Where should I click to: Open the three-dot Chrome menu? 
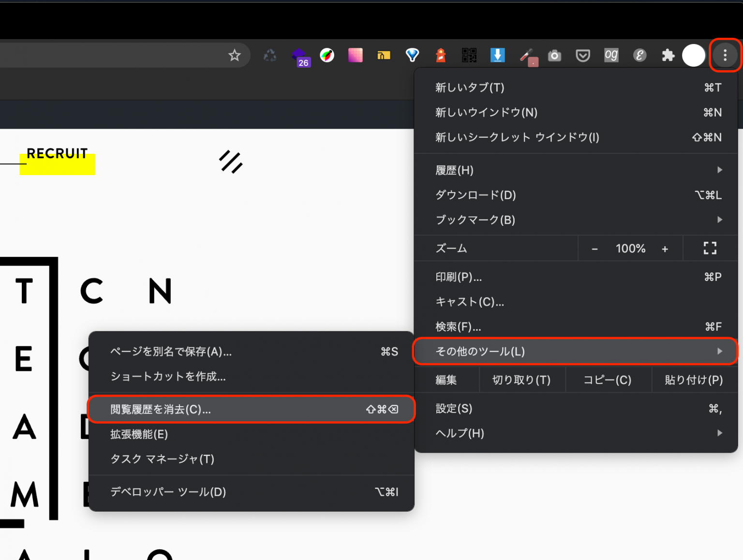(725, 55)
